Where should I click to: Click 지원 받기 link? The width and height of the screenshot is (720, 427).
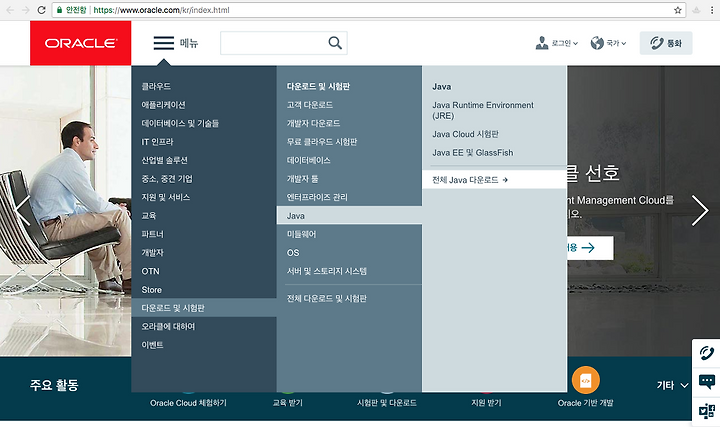click(x=487, y=403)
